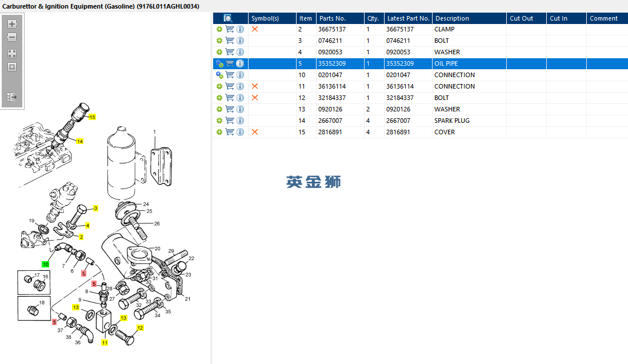Click the red X symbol in CLAMP row
The width and height of the screenshot is (628, 364).
tap(255, 29)
